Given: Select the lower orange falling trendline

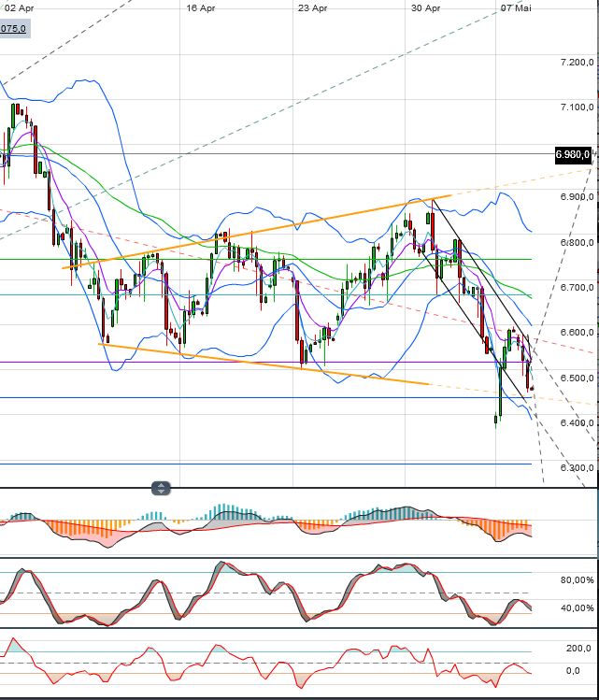Looking at the screenshot, I should click(264, 364).
